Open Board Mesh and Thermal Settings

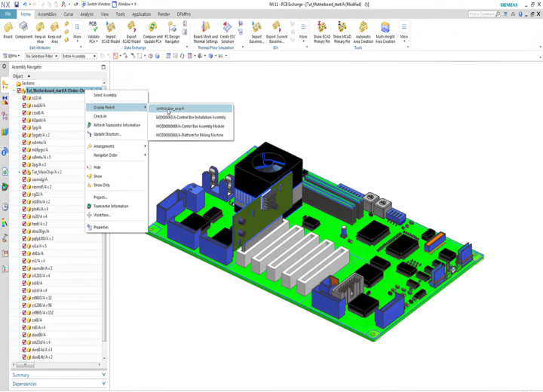point(205,32)
